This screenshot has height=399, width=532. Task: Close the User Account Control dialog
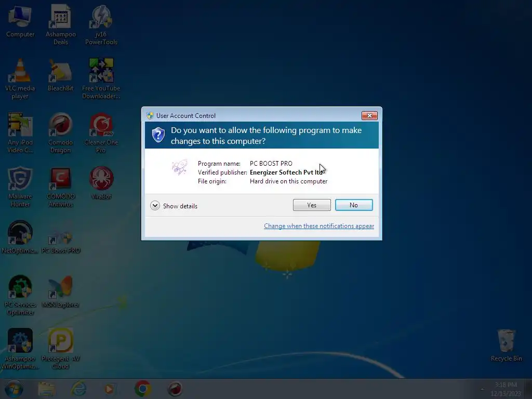coord(369,116)
